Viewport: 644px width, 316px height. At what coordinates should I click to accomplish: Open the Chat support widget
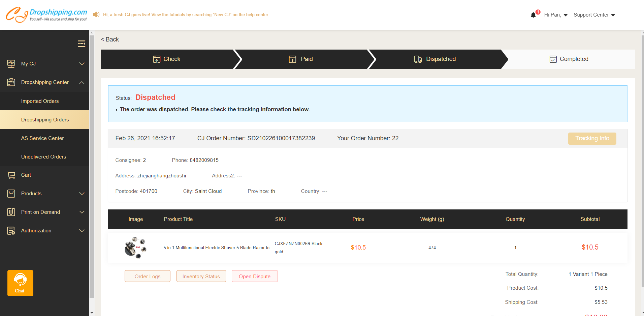click(20, 283)
